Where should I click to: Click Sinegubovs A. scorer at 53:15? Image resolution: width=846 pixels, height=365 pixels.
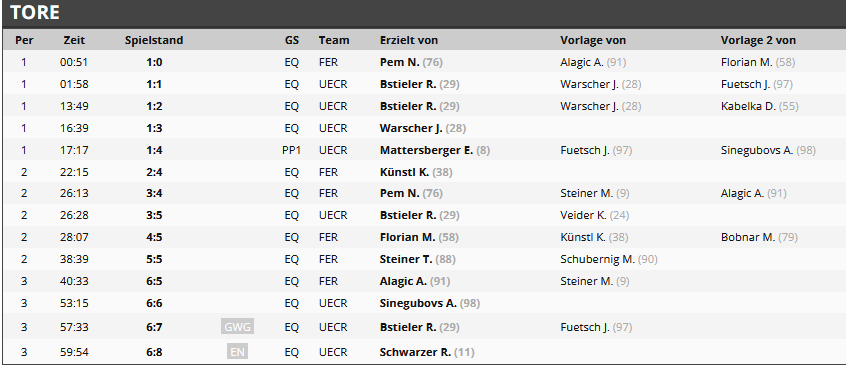tap(418, 303)
